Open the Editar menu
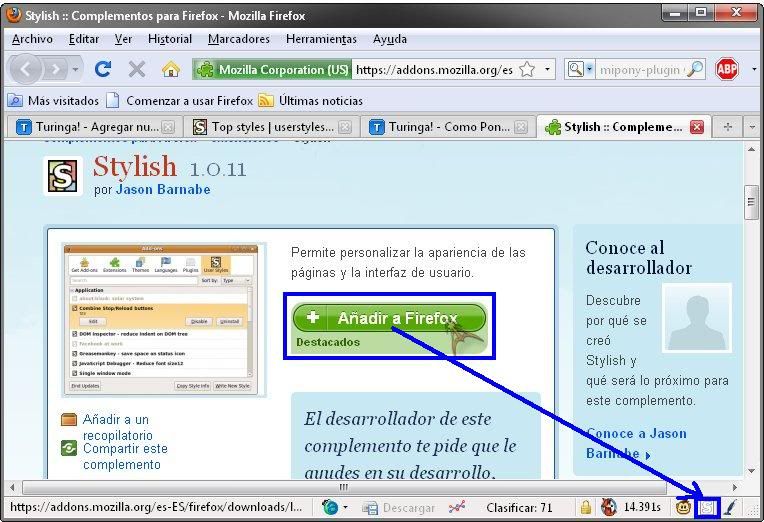The width and height of the screenshot is (764, 522). coord(84,39)
